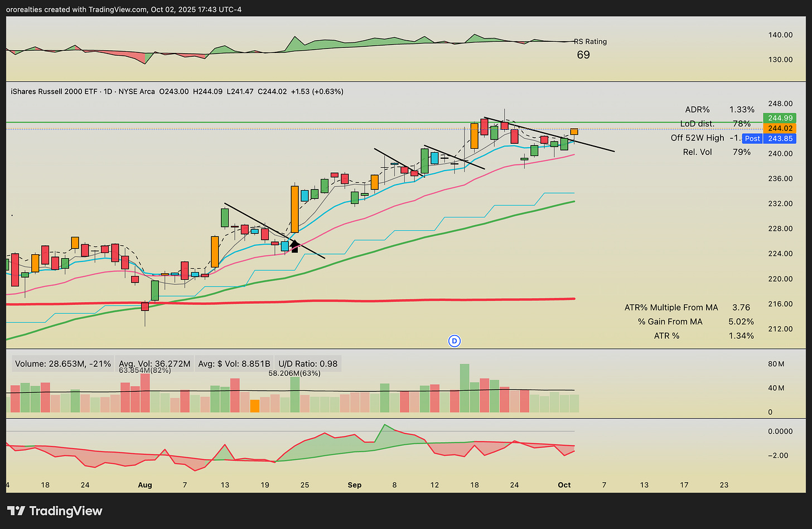Click the −2.00 oscillator axis label
Viewport: 812px width, 529px height.
pyautogui.click(x=777, y=455)
